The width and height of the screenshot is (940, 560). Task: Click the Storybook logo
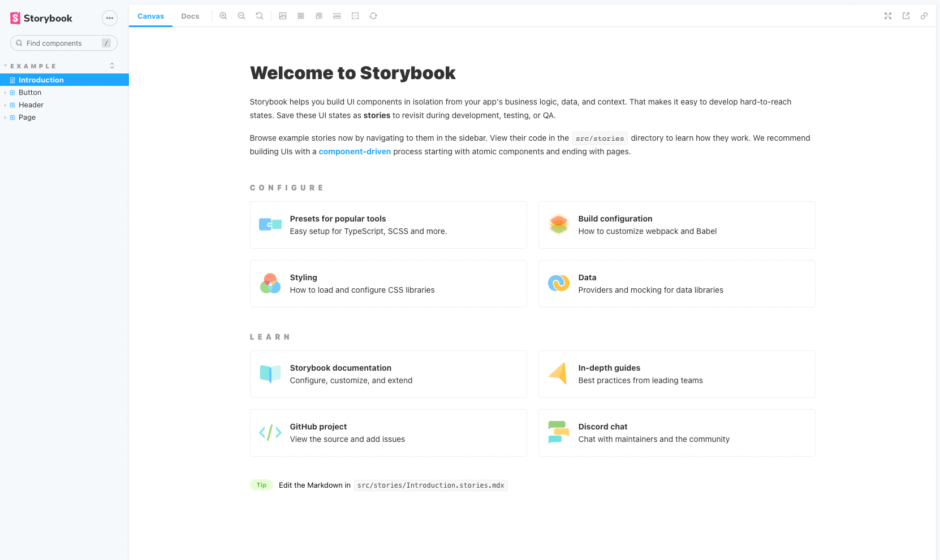click(41, 18)
